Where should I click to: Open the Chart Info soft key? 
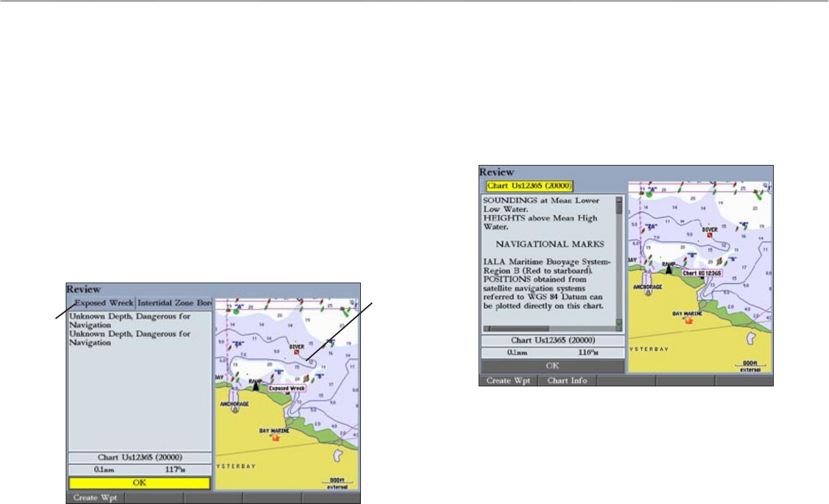click(567, 381)
